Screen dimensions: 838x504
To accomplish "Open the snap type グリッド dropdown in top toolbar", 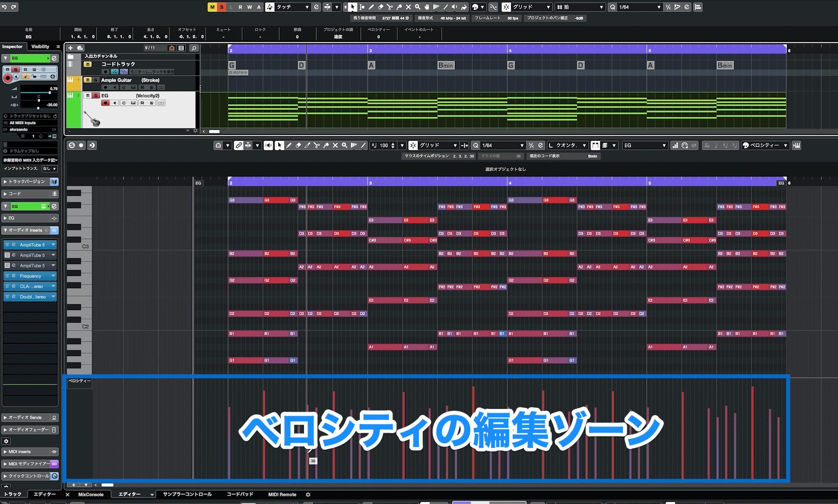I will pyautogui.click(x=531, y=7).
